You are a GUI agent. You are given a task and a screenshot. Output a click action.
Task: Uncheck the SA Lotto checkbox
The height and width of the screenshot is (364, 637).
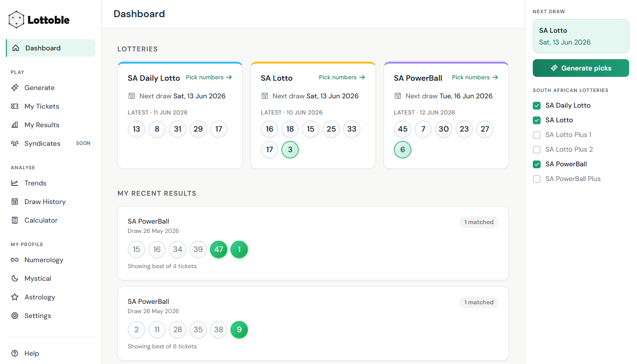click(537, 120)
